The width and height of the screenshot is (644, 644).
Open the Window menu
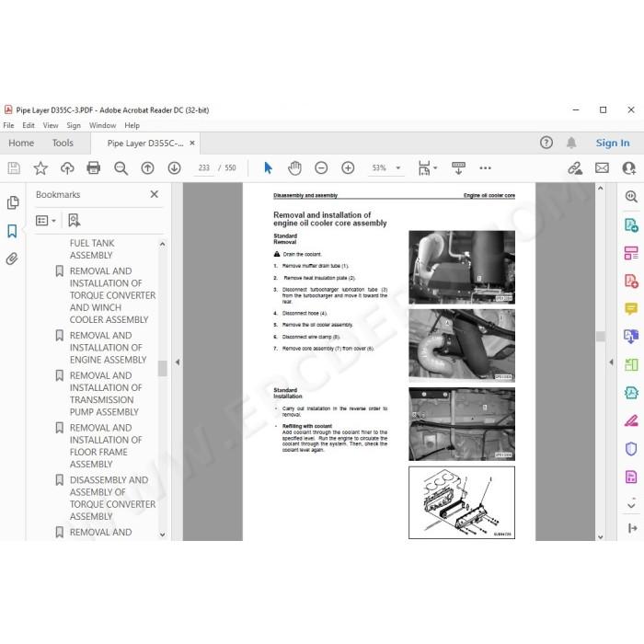pyautogui.click(x=102, y=125)
